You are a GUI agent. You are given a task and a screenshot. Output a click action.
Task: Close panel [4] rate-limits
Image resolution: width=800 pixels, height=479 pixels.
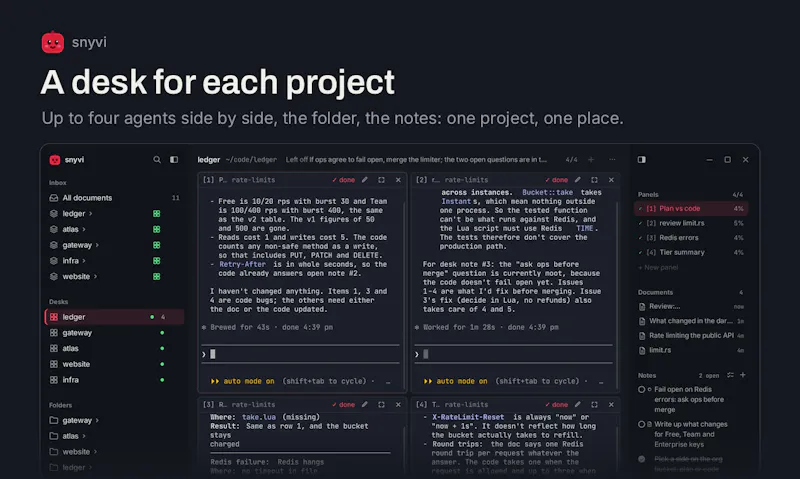coord(611,405)
